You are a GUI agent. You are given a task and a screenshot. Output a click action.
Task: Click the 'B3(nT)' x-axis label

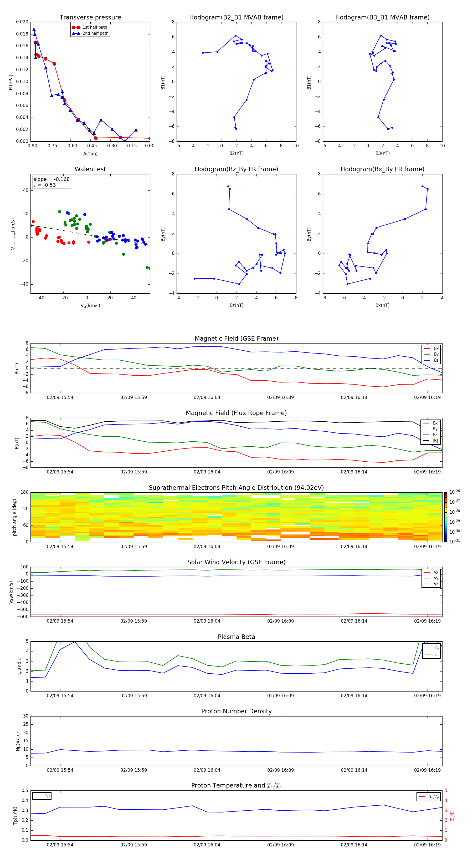tap(382, 153)
